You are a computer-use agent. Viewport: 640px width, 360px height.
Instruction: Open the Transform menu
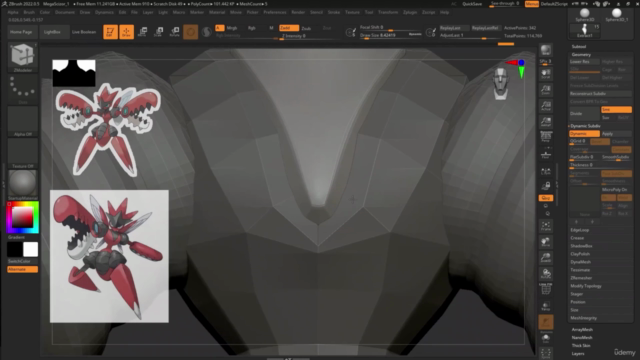tap(388, 12)
